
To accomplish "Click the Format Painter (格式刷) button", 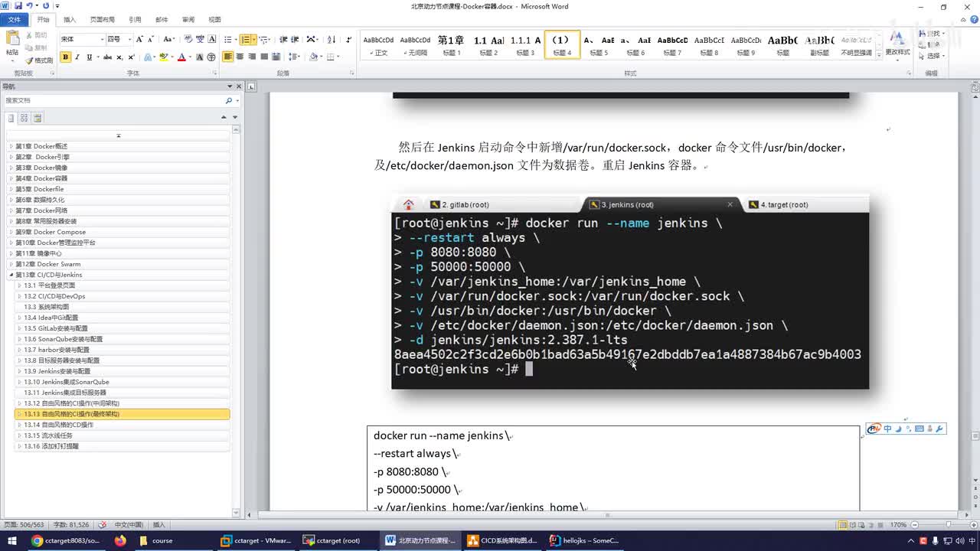I will tap(40, 60).
